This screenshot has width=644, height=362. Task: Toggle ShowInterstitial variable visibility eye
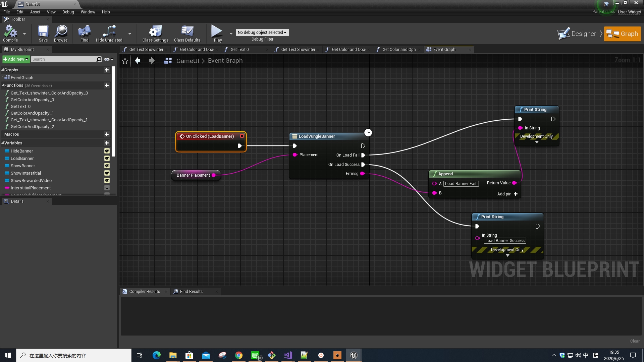(107, 173)
